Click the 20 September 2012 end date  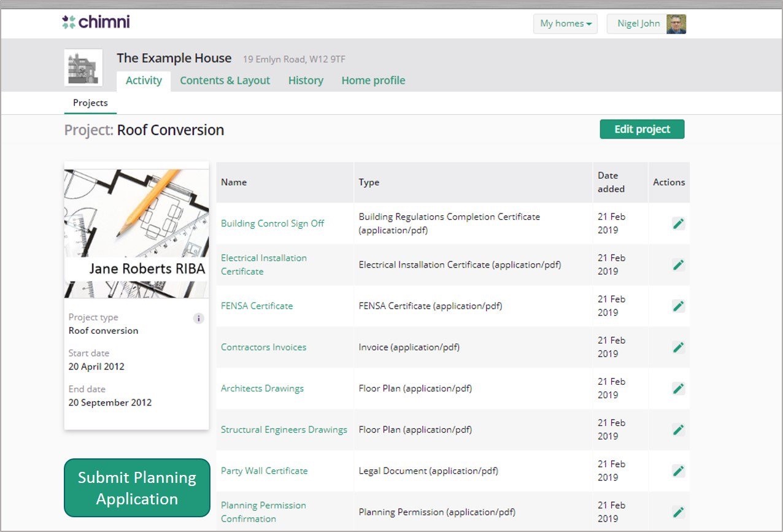tap(110, 403)
